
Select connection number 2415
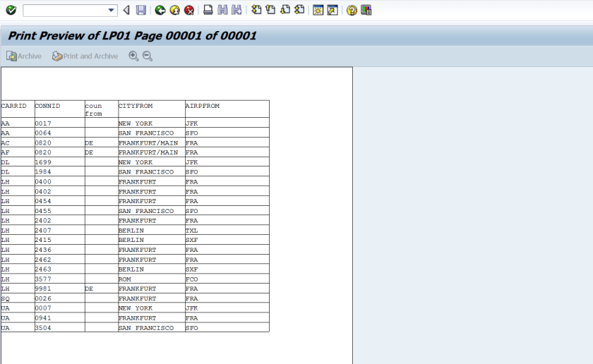(x=43, y=240)
